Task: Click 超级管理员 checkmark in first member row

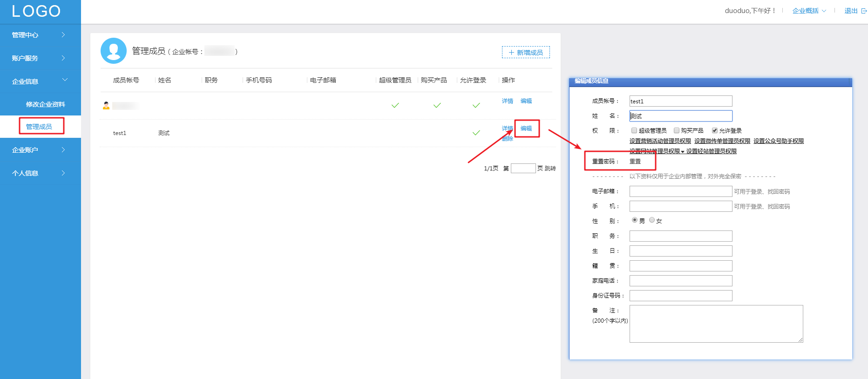Action: tap(395, 106)
